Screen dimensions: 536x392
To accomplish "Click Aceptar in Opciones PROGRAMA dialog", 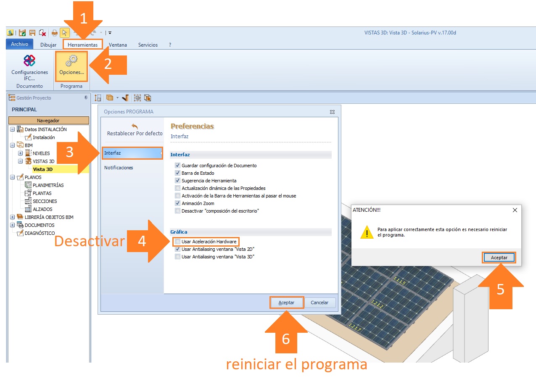I will (x=286, y=303).
